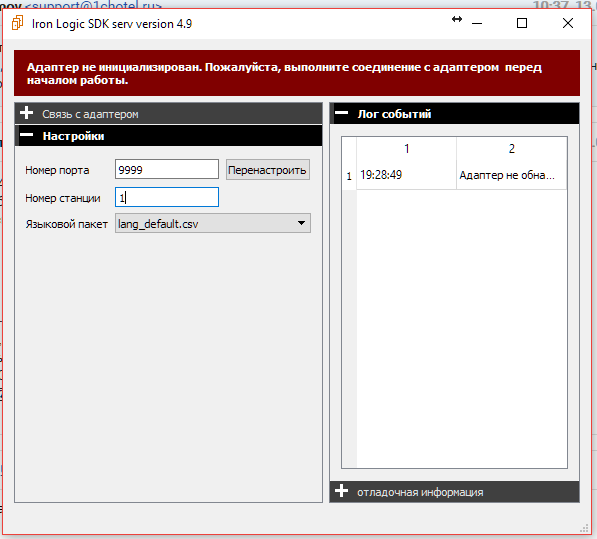Image resolution: width=597 pixels, height=539 pixels.
Task: Click the 'Номер станции' label
Action: [x=63, y=198]
